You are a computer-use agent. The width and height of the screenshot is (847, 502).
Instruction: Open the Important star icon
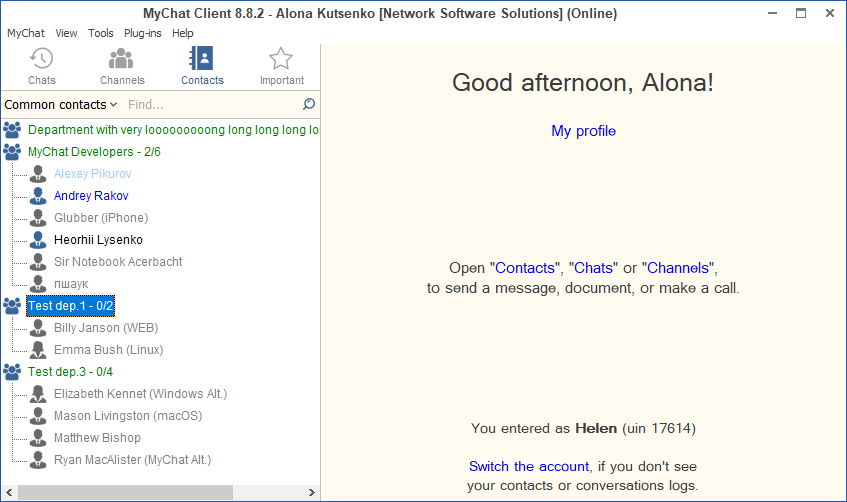click(281, 59)
